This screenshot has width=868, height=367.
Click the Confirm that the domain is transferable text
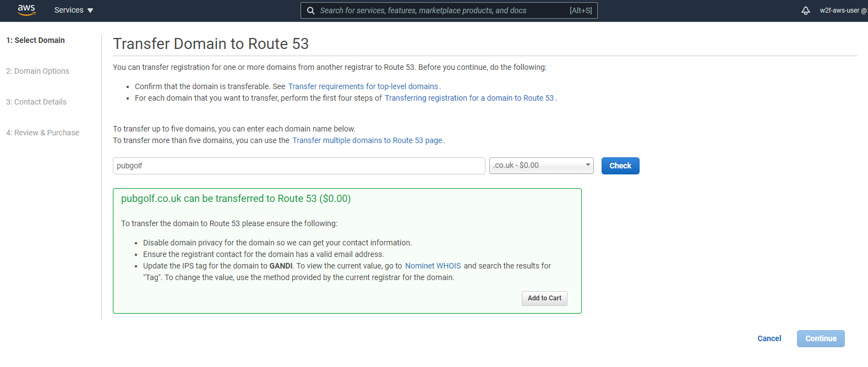pyautogui.click(x=210, y=86)
